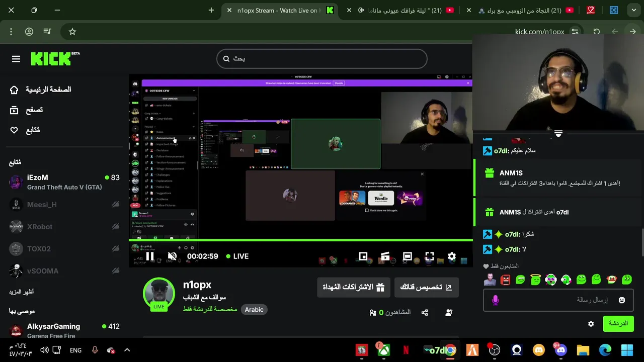644x362 pixels.
Task: Share the stream
Action: [425, 313]
